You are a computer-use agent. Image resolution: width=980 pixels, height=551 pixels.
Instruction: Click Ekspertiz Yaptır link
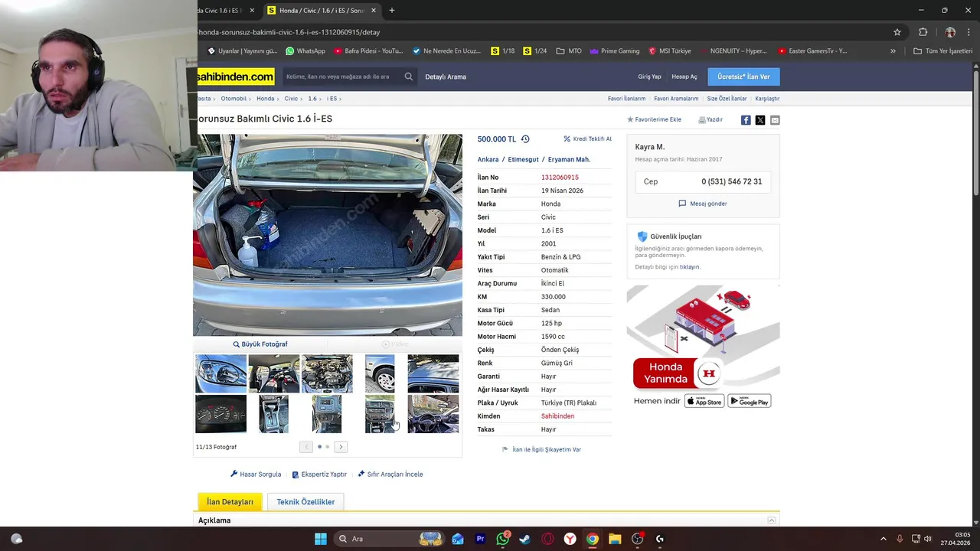tap(319, 474)
